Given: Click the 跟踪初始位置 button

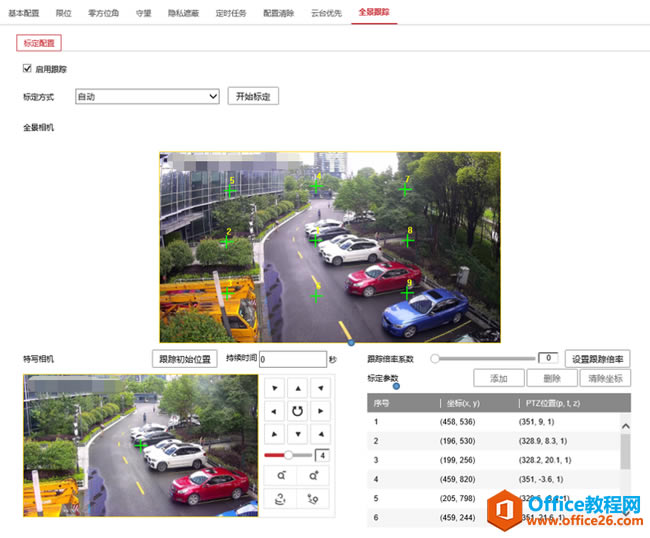Looking at the screenshot, I should (185, 359).
